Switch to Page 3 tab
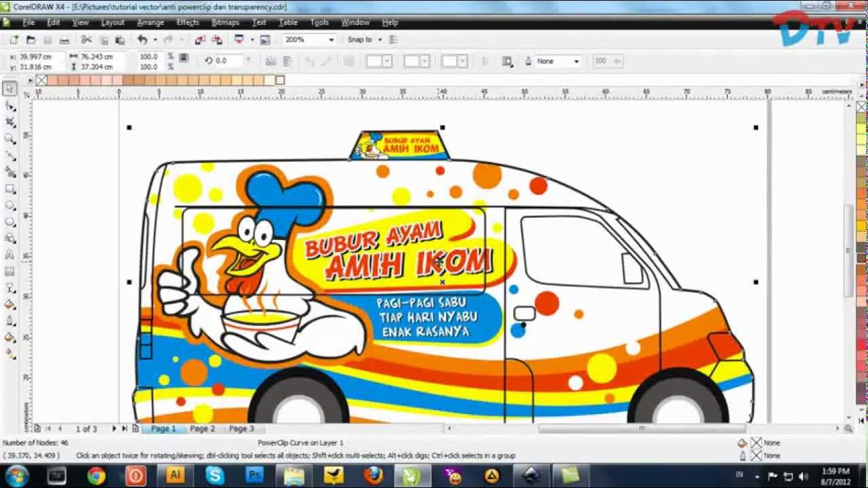Viewport: 868px width, 488px height. pos(241,428)
